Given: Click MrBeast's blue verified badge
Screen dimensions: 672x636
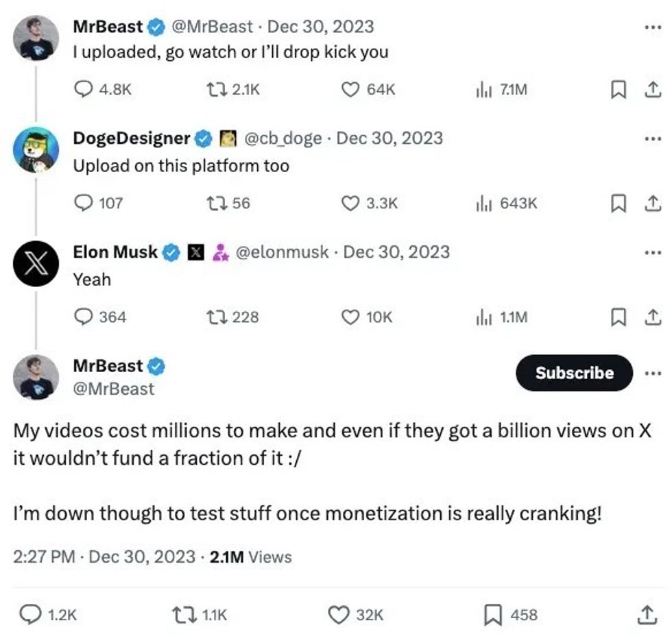Looking at the screenshot, I should (x=155, y=25).
